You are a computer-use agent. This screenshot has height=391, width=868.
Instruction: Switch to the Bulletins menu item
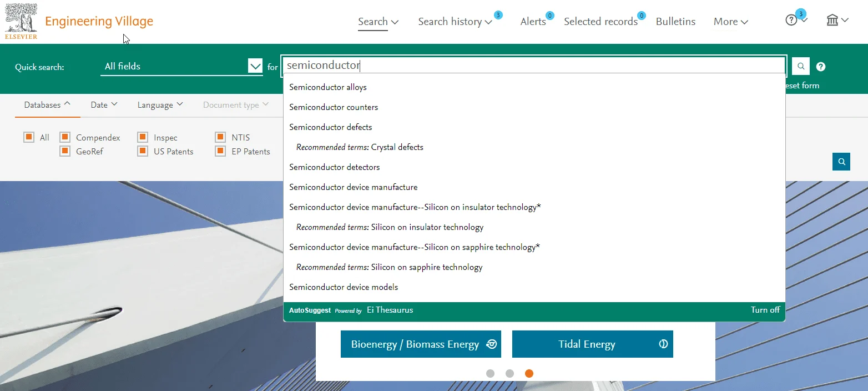click(675, 21)
